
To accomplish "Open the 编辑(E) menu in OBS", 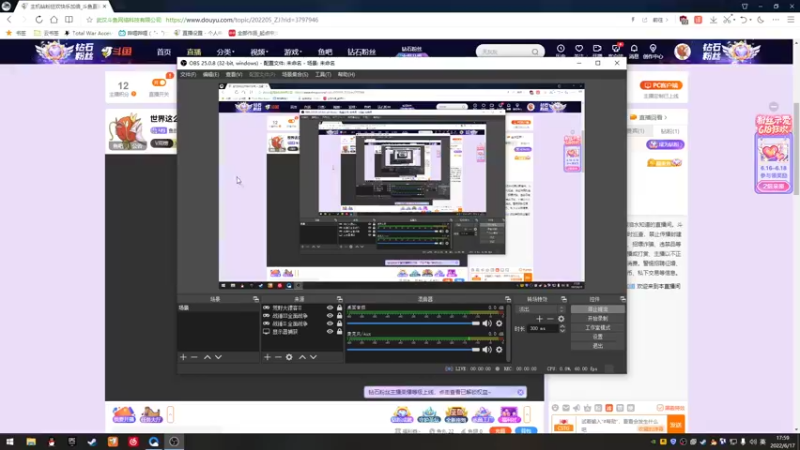I will click(211, 74).
